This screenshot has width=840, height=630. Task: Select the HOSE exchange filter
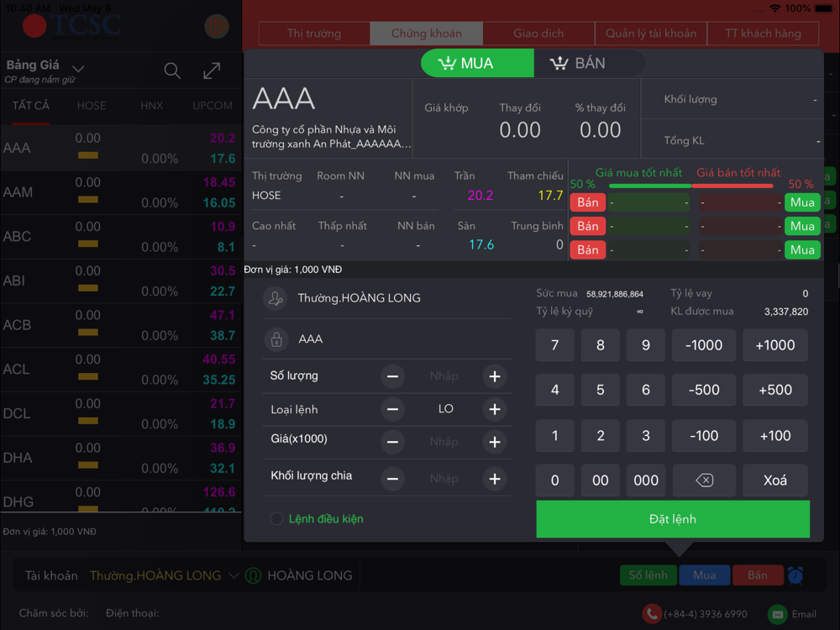coord(92,106)
